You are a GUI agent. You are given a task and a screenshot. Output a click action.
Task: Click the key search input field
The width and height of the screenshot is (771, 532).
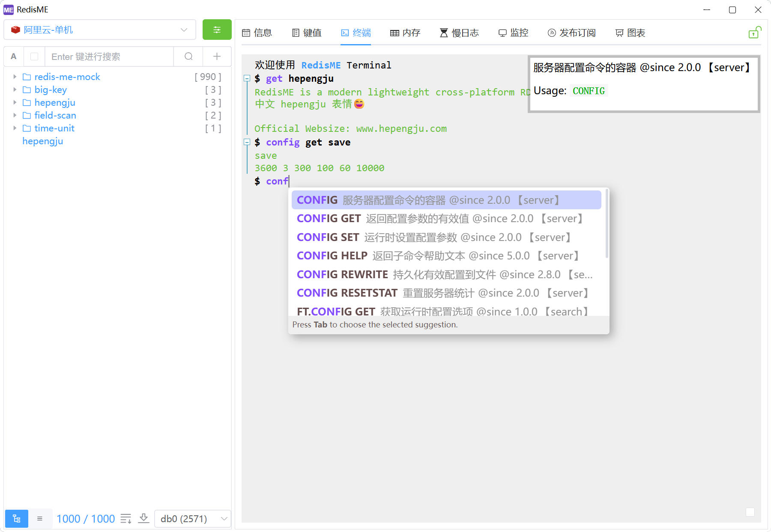click(109, 56)
